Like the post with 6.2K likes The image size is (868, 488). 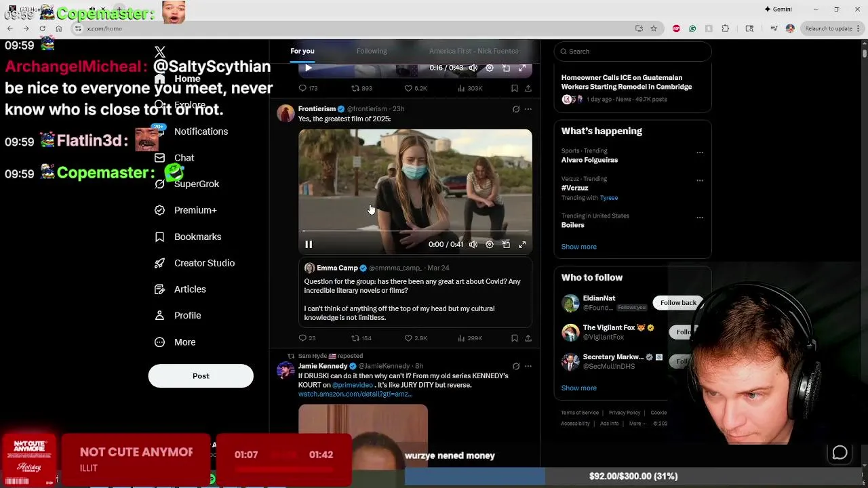[416, 88]
